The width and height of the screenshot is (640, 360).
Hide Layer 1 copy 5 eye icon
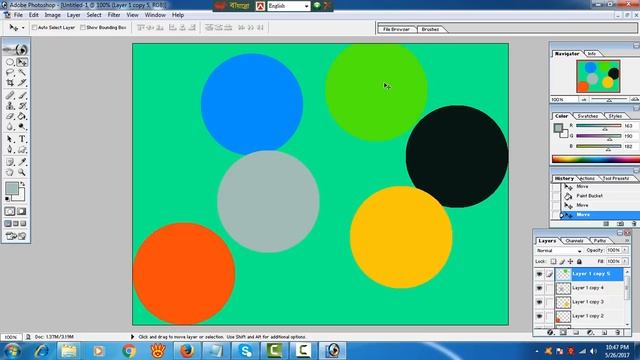click(539, 274)
